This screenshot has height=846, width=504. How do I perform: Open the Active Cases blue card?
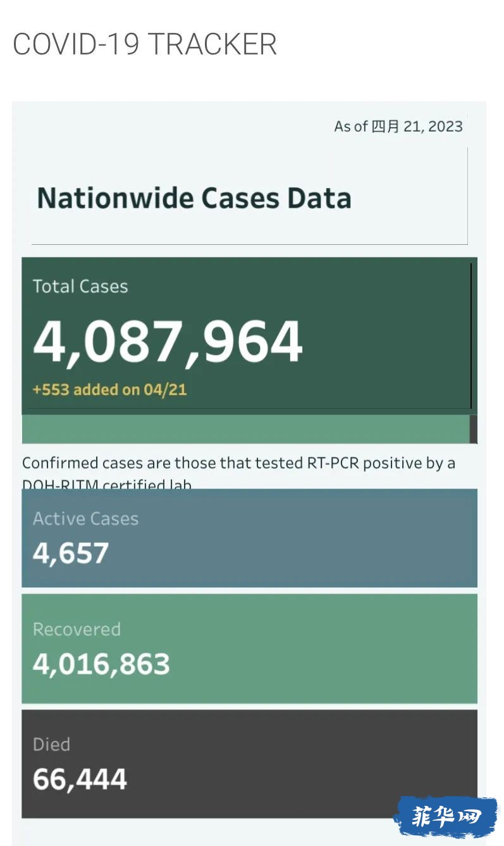point(249,538)
